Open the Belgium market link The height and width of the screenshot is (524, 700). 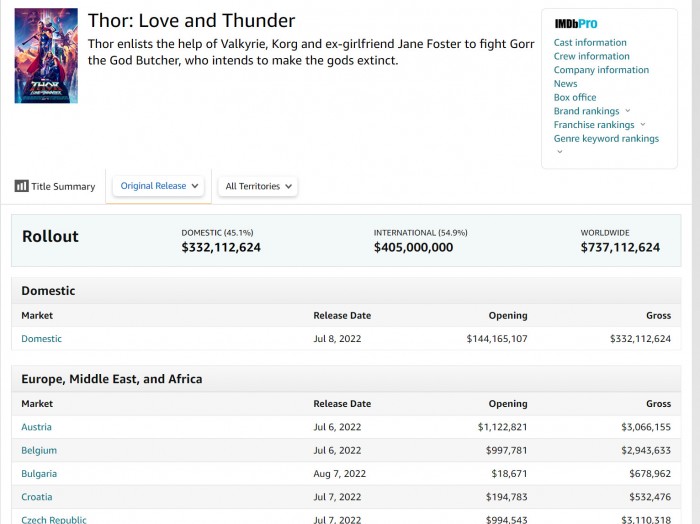(x=39, y=450)
